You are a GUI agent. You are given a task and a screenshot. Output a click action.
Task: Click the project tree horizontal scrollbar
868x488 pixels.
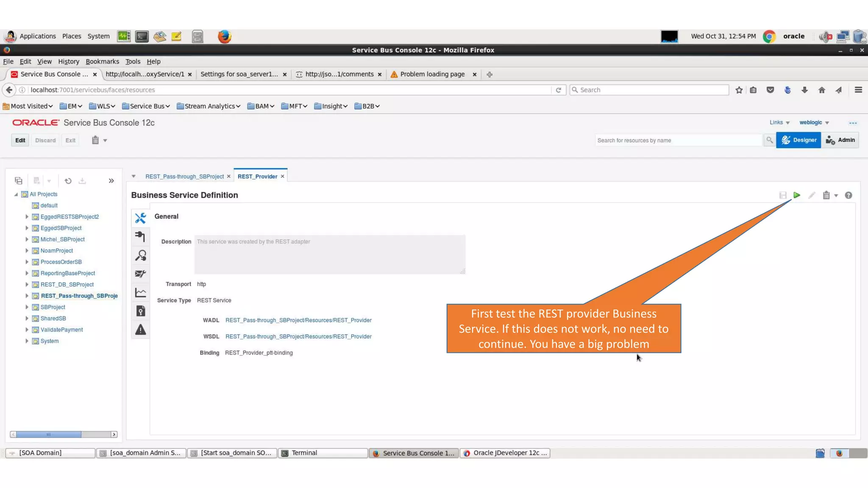(x=49, y=435)
